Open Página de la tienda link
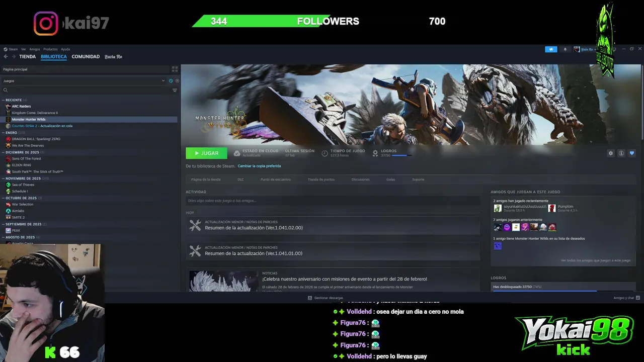Screen dimensions: 644x362 click(206, 179)
